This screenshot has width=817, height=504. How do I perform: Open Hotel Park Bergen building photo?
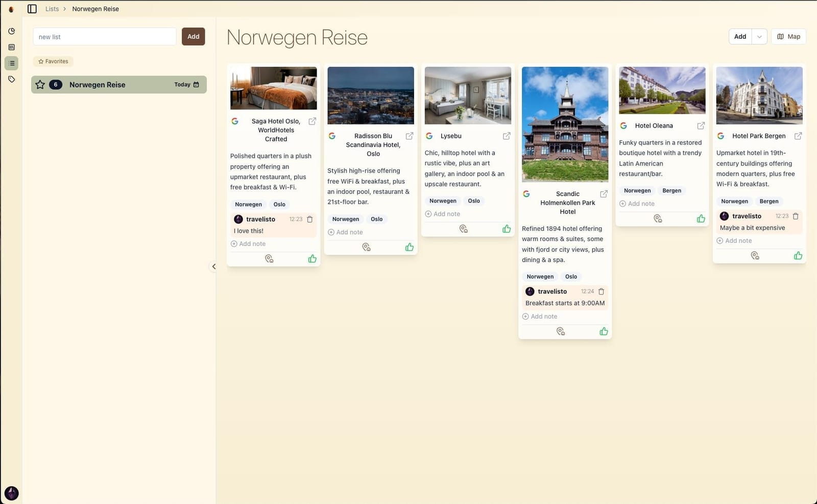pyautogui.click(x=759, y=95)
